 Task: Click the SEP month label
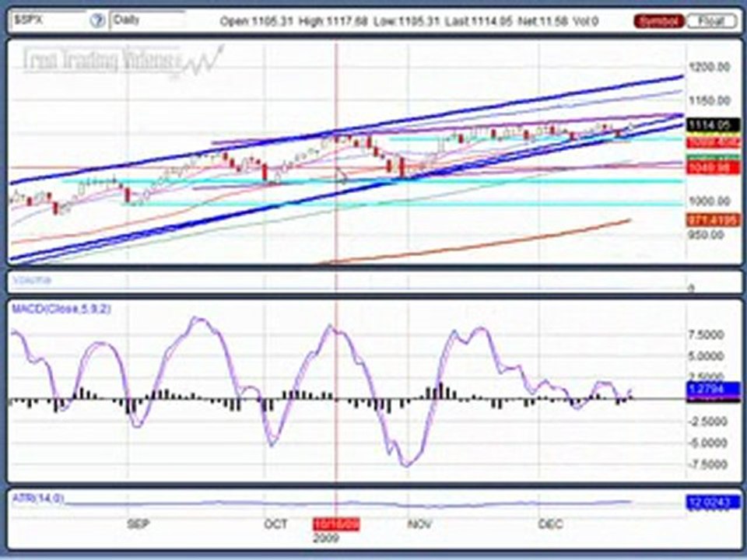(x=138, y=524)
